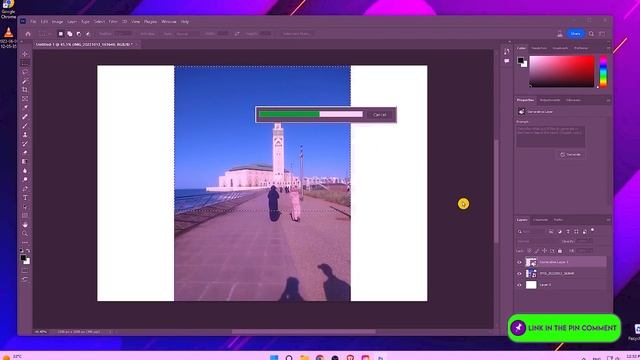Hide the Generative Layer 1 layer
The width and height of the screenshot is (640, 360).
519,262
